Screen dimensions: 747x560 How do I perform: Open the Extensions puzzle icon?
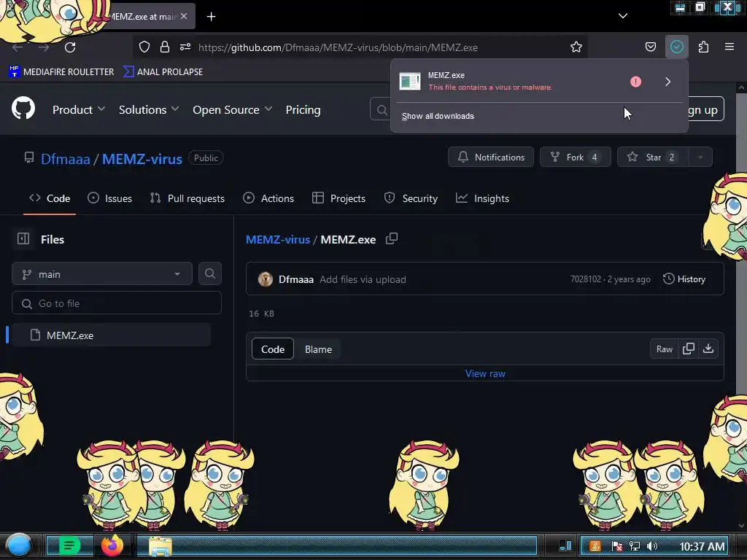[703, 47]
